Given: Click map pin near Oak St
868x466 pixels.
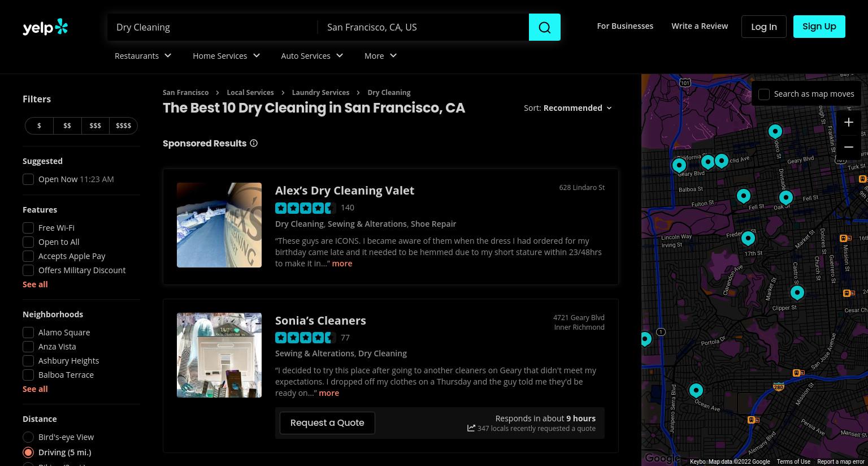Looking at the screenshot, I should [786, 197].
